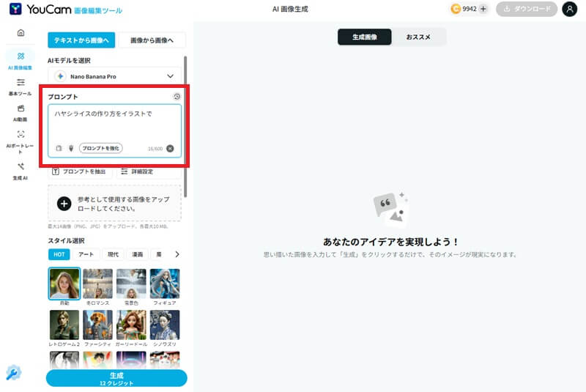586x392 pixels.
Task: Click the 画像編集ツール header text
Action: point(98,11)
